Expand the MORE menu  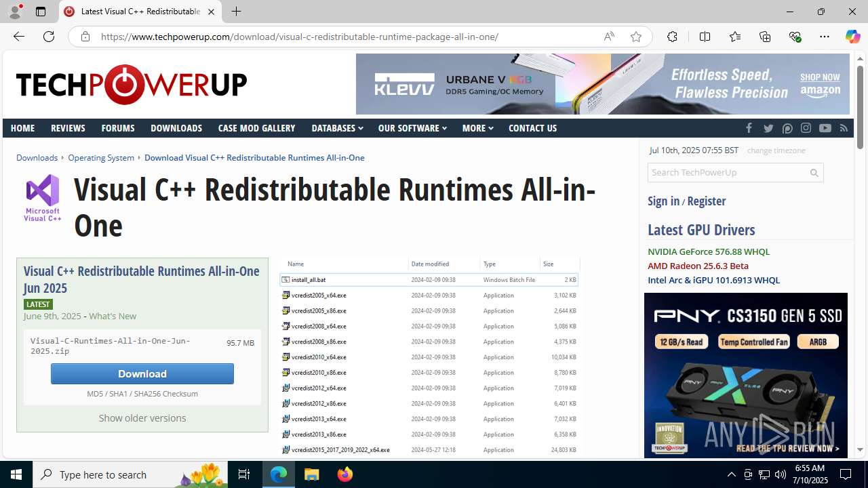(477, 128)
